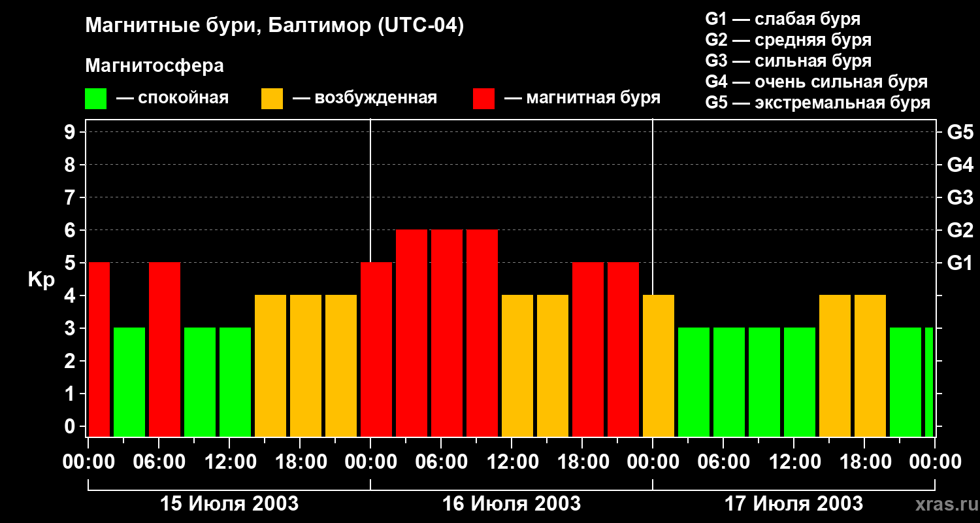Screen dimensions: 980x523
Task: Click the text G5 — экстремальная буря
Action: (818, 103)
